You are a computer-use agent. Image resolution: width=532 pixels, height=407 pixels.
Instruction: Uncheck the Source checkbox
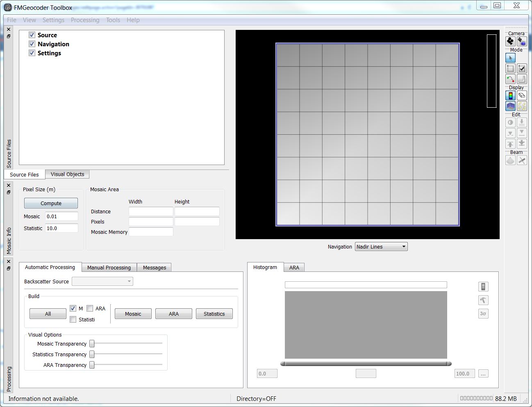[x=32, y=35]
